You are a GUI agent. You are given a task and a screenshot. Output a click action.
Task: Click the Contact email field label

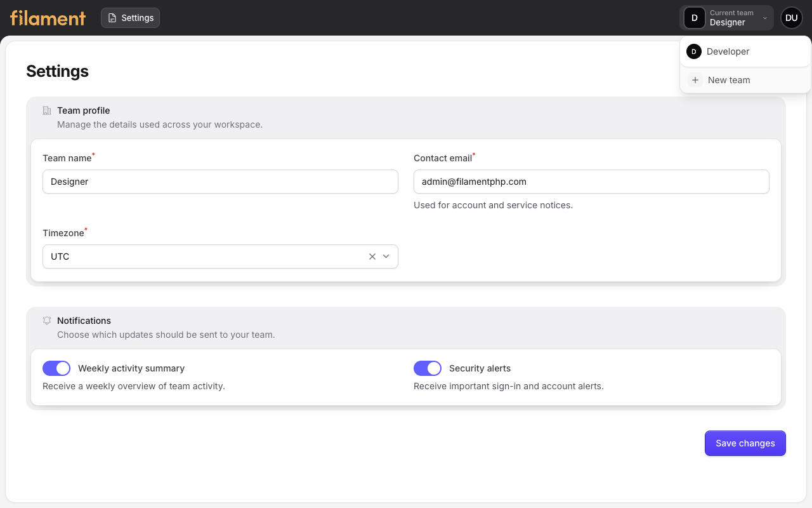tap(443, 158)
